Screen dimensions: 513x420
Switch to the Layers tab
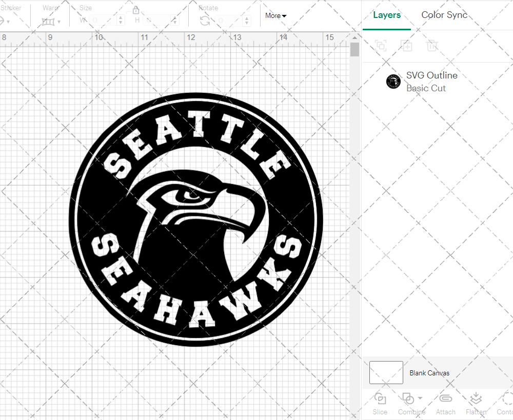(387, 15)
